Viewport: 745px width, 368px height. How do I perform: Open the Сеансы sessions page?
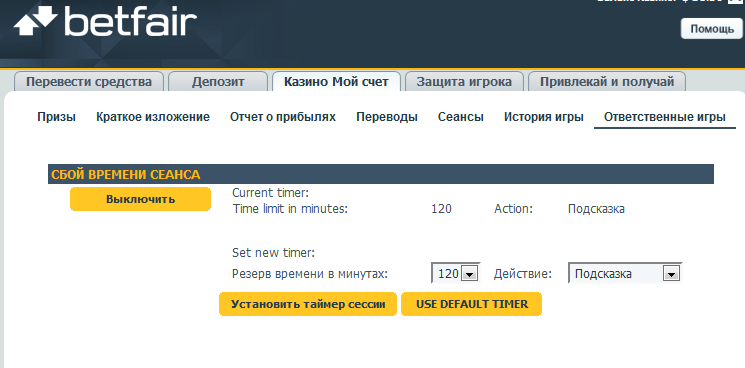click(x=461, y=117)
